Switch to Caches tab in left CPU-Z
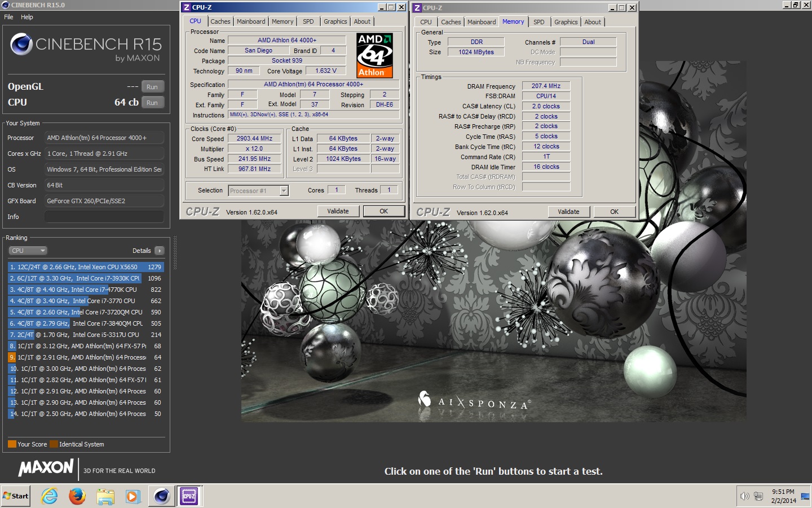 220,21
